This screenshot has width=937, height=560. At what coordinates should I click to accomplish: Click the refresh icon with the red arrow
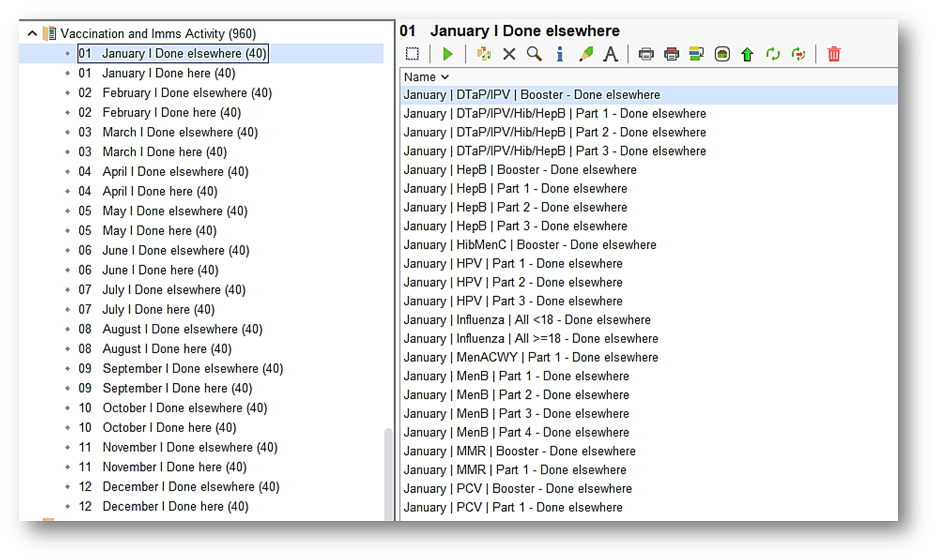(x=798, y=54)
